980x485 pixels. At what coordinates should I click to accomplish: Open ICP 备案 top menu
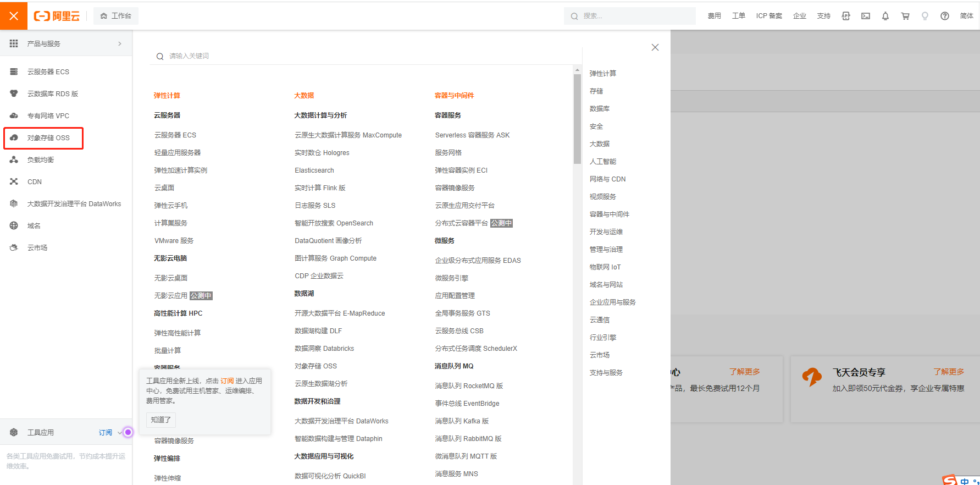[x=769, y=16]
